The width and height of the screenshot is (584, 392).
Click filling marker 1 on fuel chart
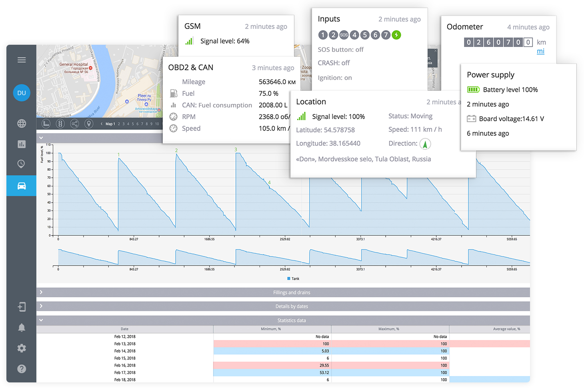pyautogui.click(x=118, y=155)
